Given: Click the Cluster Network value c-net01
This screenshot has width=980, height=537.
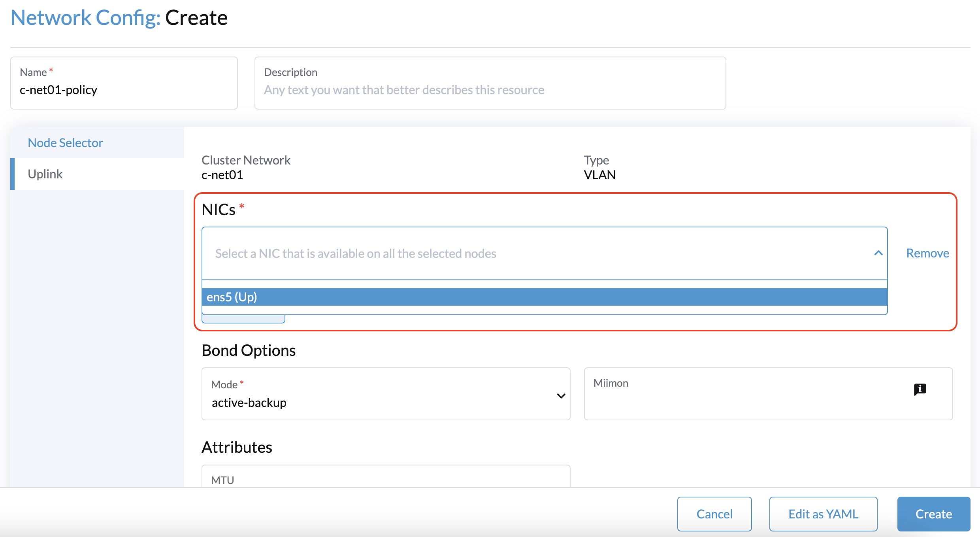Looking at the screenshot, I should point(222,175).
